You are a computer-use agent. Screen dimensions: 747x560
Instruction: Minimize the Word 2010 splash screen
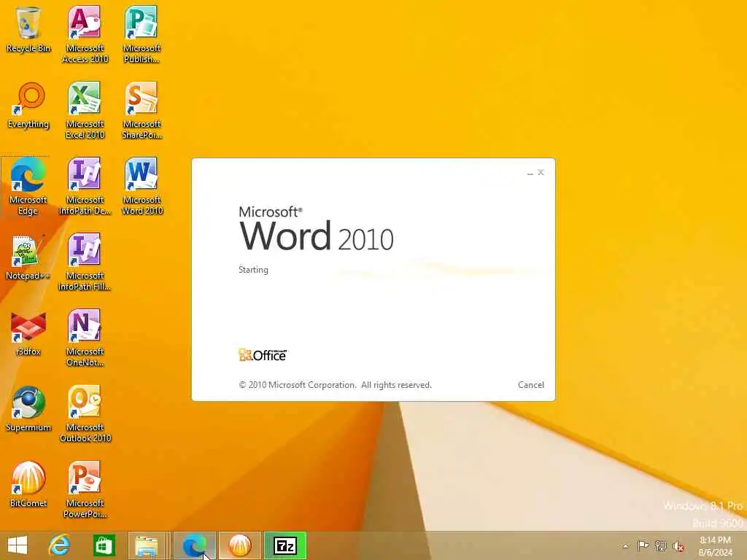[x=530, y=173]
